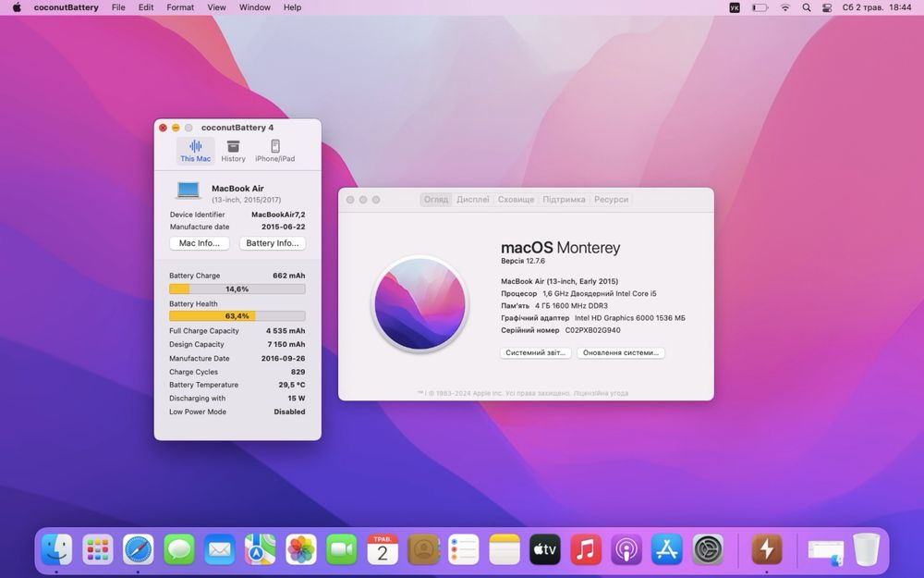Switch to the This Mac tab
Screen dimensions: 924x578
195,151
